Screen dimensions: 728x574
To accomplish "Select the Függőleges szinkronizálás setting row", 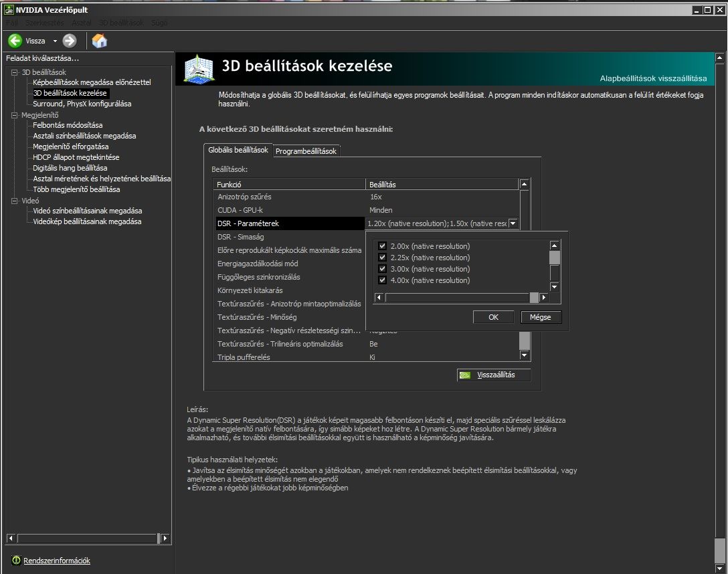I will pyautogui.click(x=290, y=277).
